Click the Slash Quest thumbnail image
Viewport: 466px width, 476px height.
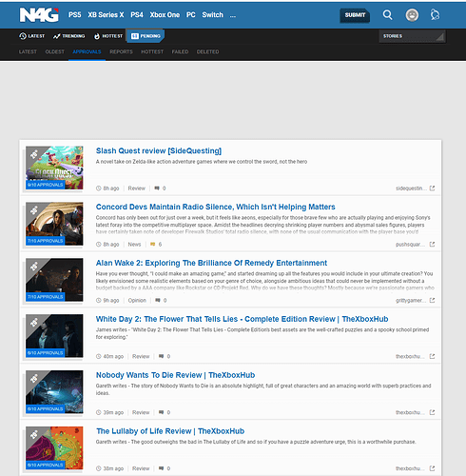pyautogui.click(x=54, y=168)
